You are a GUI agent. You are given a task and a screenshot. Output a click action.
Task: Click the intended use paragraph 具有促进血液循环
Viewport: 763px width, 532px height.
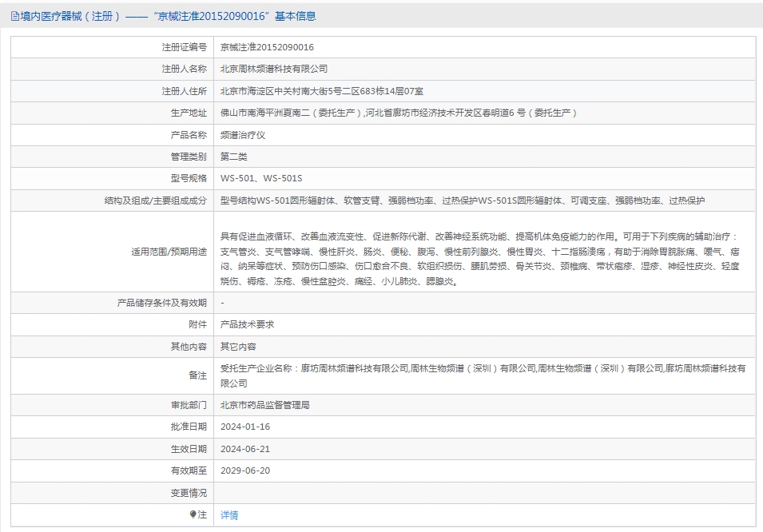point(480,259)
